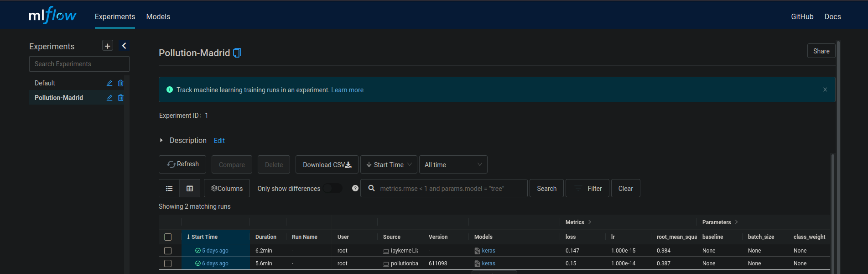
Task: Click the lr column header
Action: tap(613, 237)
